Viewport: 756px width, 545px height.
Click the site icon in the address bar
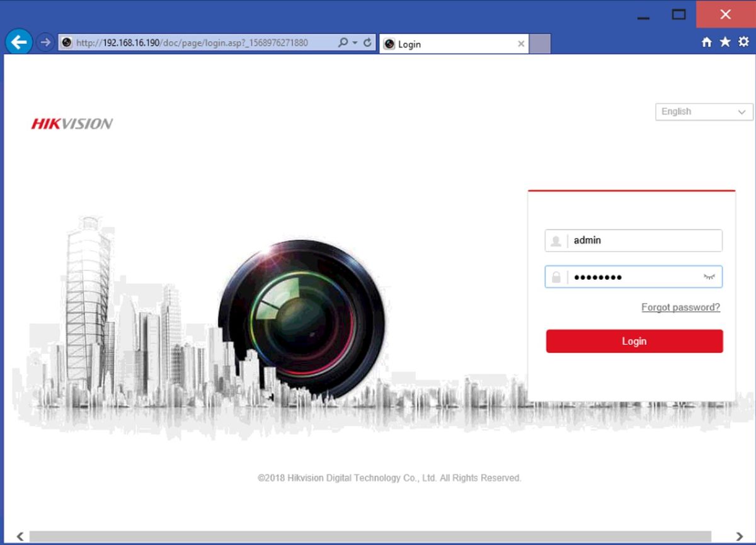pos(66,42)
